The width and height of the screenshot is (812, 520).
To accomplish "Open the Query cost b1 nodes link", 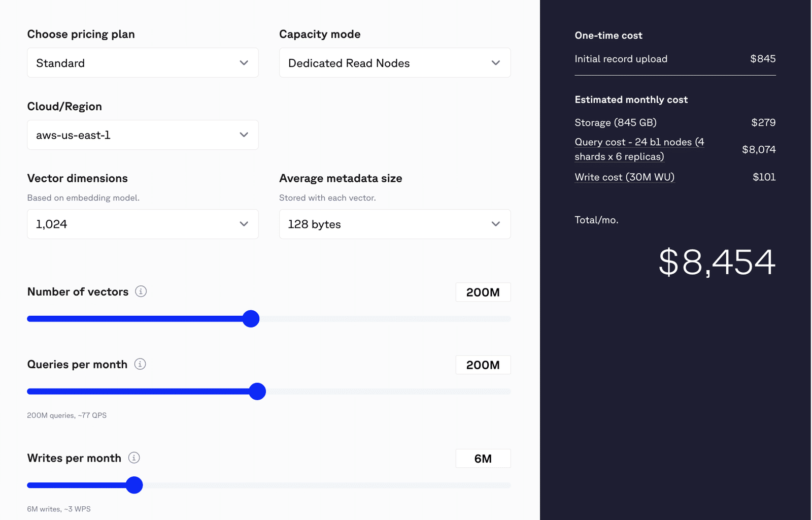I will click(639, 149).
